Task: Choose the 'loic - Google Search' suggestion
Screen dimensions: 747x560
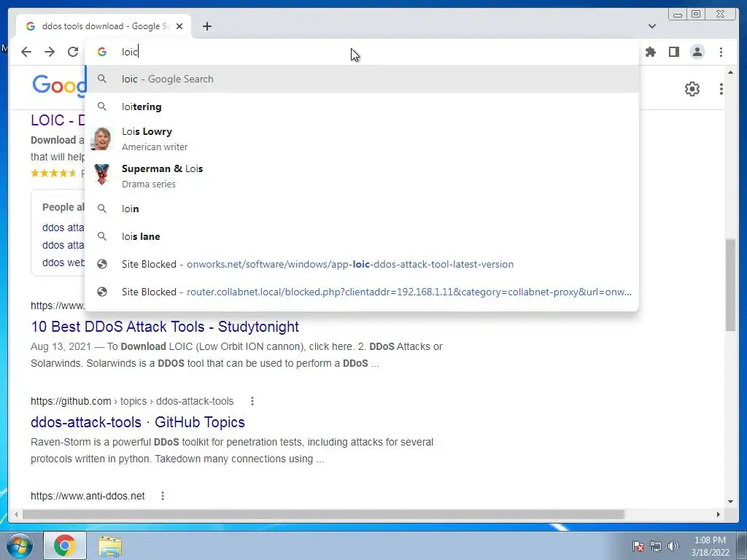Action: click(x=362, y=79)
